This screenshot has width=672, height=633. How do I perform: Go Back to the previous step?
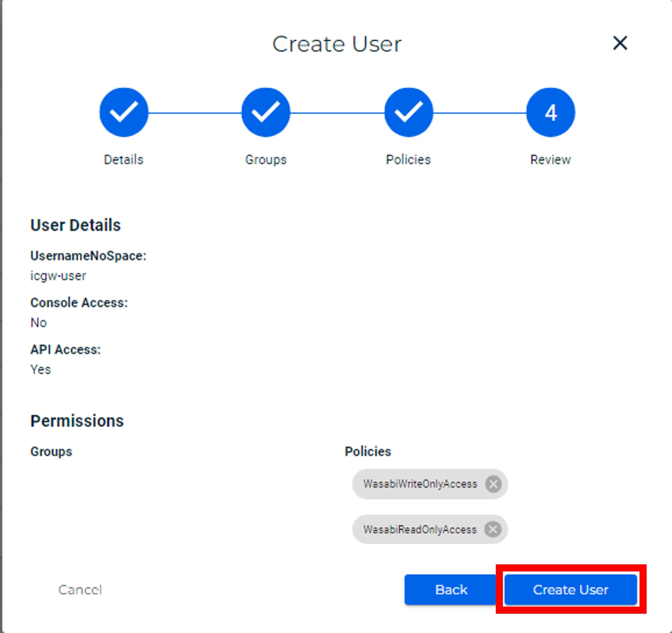pyautogui.click(x=451, y=590)
